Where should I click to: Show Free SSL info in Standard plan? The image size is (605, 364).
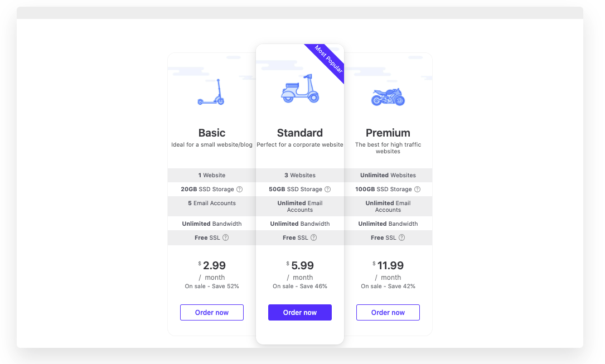314,237
